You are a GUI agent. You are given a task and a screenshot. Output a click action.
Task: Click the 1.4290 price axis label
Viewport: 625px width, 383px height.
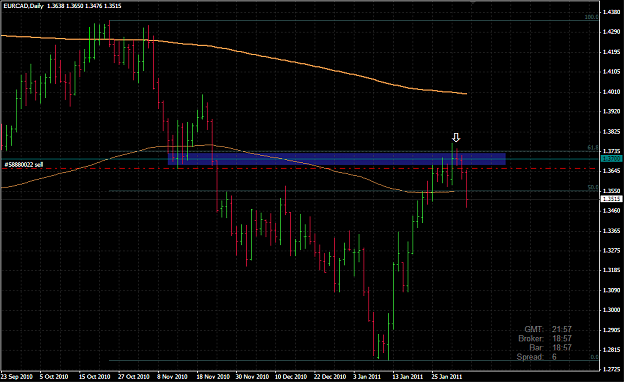(612, 32)
